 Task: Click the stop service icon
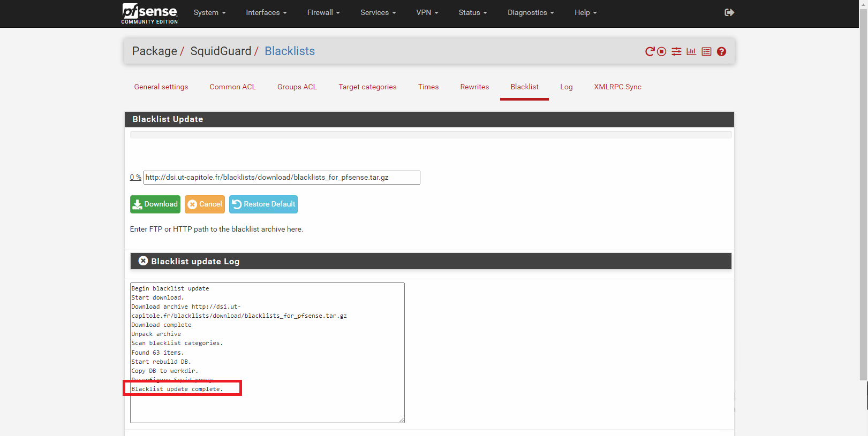tap(662, 51)
